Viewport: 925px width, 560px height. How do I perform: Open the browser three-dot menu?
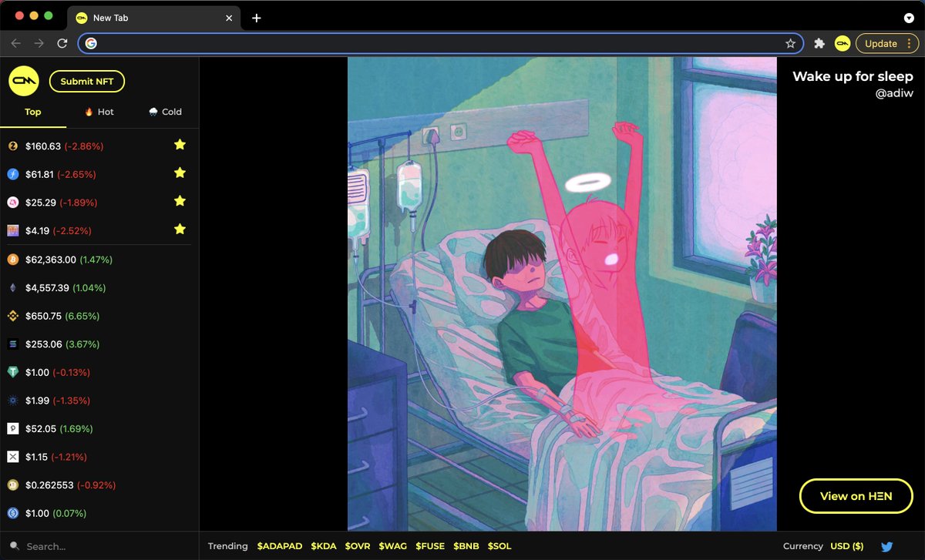910,44
